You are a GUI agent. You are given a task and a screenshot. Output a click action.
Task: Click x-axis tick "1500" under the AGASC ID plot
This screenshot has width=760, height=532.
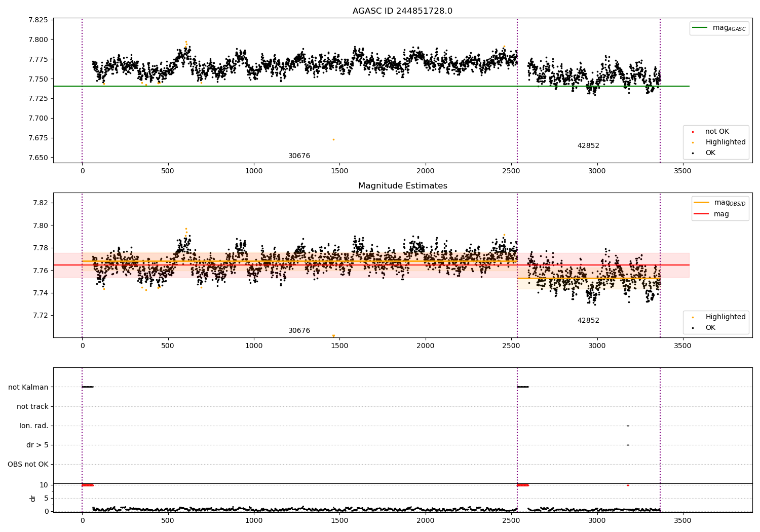(339, 171)
